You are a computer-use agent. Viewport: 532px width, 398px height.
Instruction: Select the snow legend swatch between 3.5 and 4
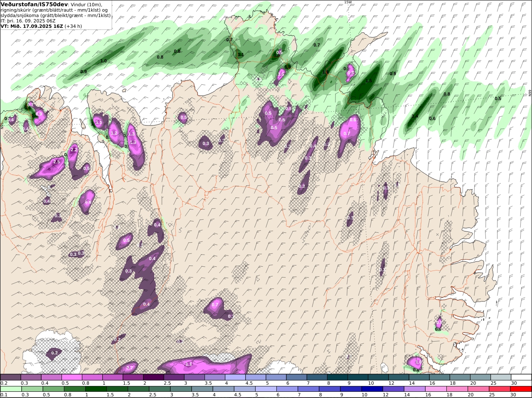214,377
